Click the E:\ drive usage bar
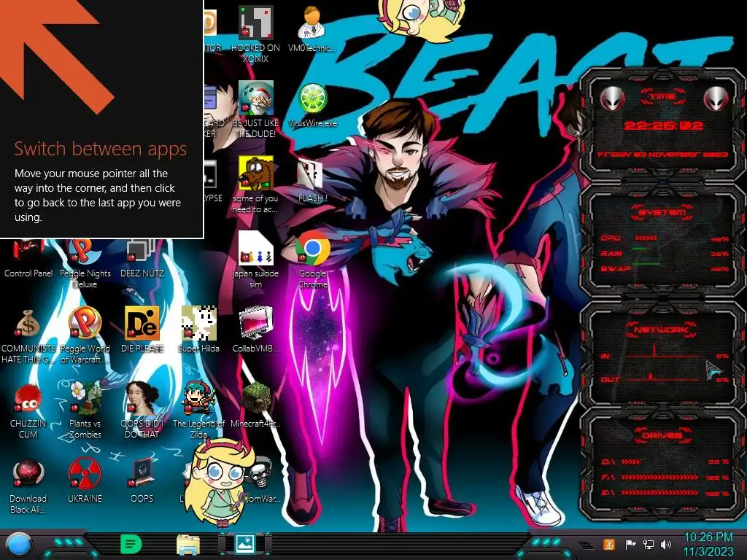 coord(659,493)
